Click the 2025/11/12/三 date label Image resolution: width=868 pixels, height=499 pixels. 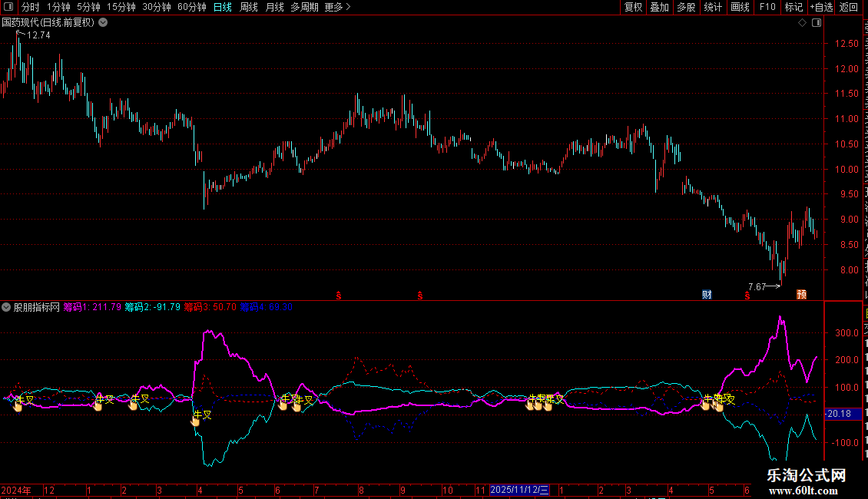tap(519, 490)
